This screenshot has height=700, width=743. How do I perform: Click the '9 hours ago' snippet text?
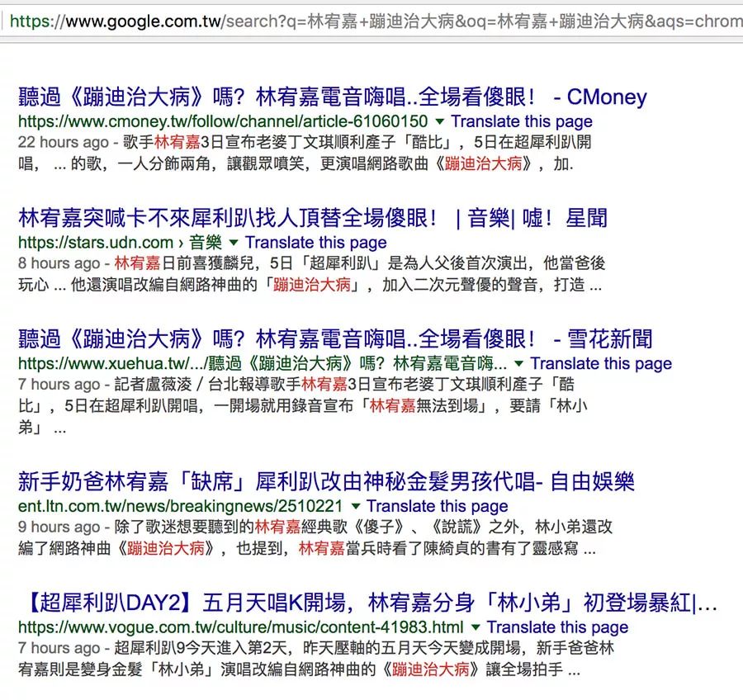(59, 527)
